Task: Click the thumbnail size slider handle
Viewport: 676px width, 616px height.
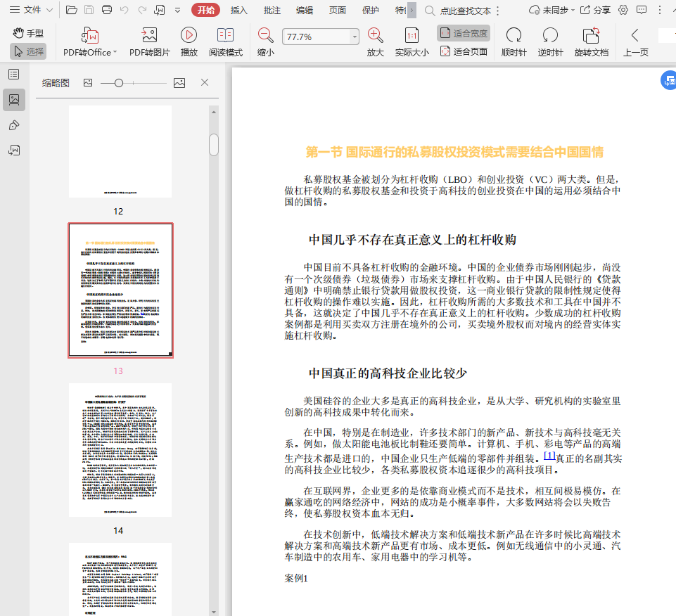Action: 119,83
